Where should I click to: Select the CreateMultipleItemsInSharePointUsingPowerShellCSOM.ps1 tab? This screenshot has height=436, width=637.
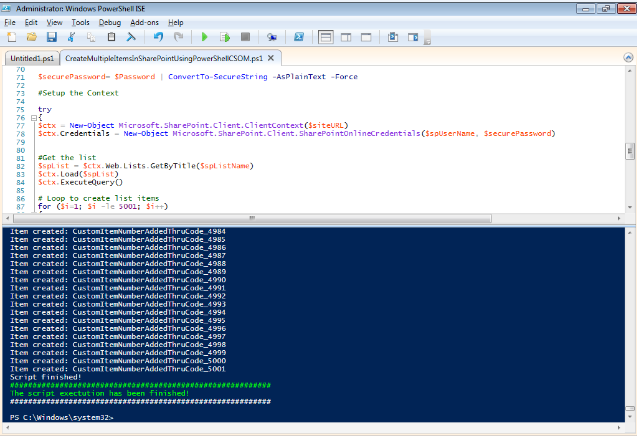[x=164, y=59]
